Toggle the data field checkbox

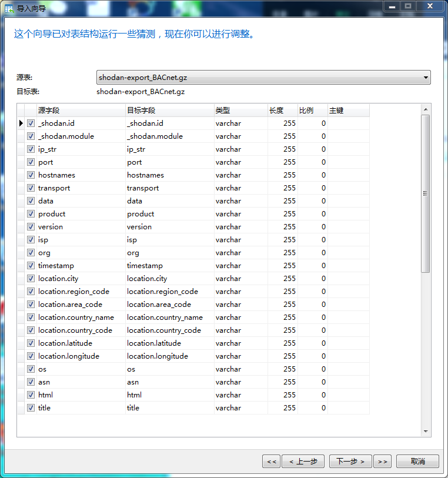(31, 200)
